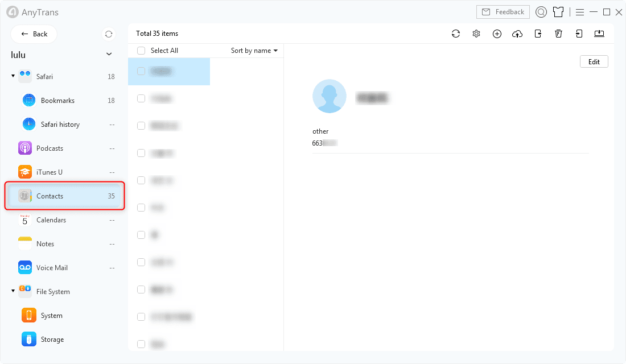
Task: Collapse the File System tree arrow
Action: 13,291
